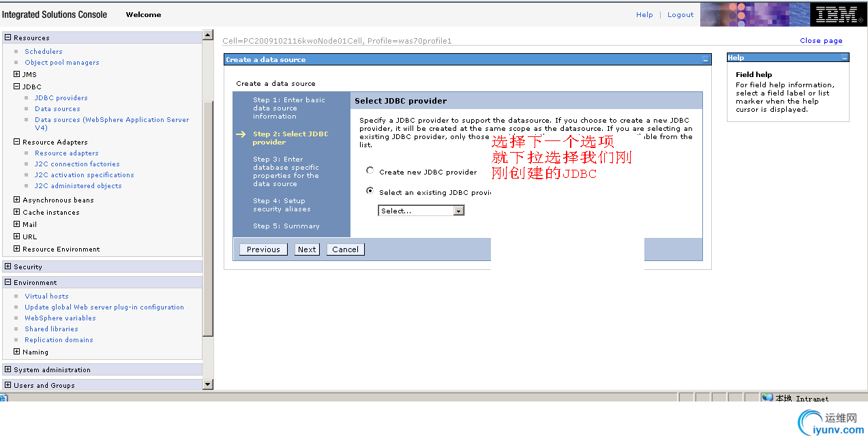
Task: Expand the JMS node
Action: (x=17, y=74)
